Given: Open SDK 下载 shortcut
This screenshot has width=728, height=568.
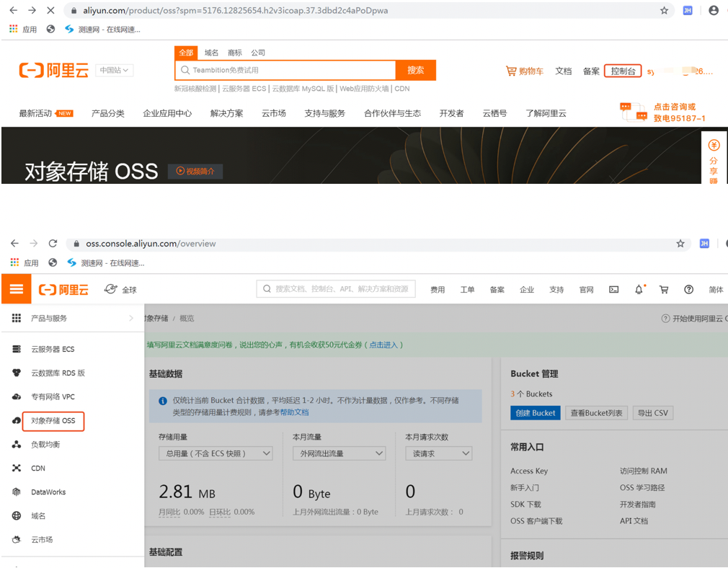Looking at the screenshot, I should pyautogui.click(x=525, y=505).
